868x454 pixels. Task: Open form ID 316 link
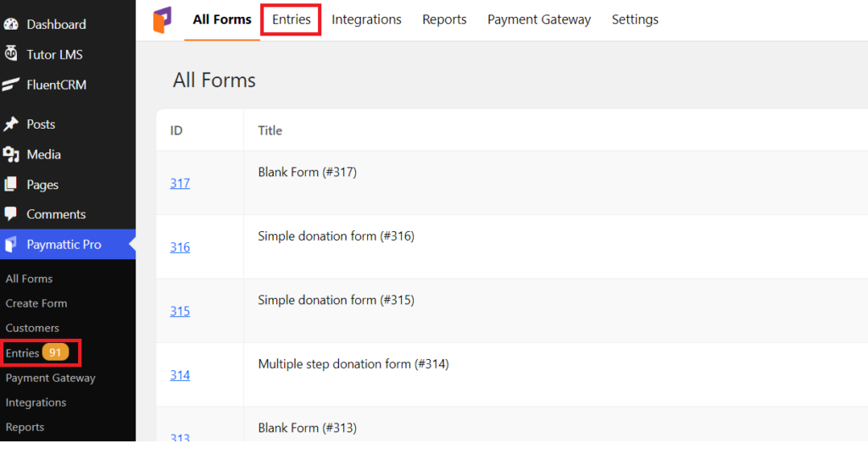pyautogui.click(x=180, y=247)
